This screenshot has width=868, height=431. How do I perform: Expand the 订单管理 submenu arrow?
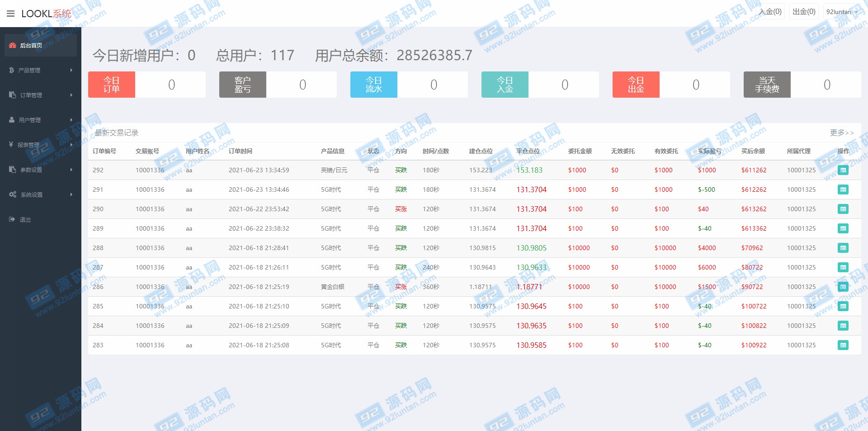coord(71,95)
